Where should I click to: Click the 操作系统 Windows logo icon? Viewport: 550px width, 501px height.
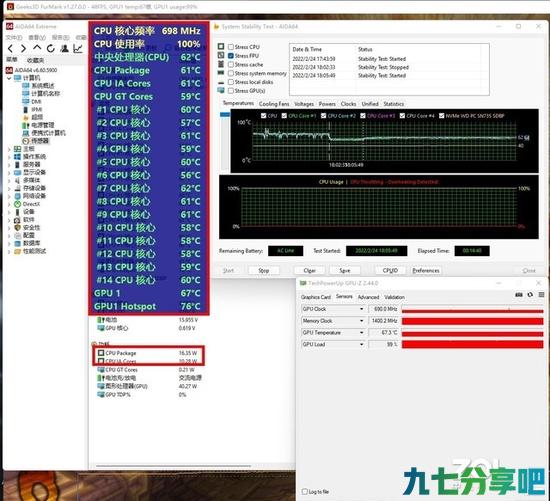[18, 156]
